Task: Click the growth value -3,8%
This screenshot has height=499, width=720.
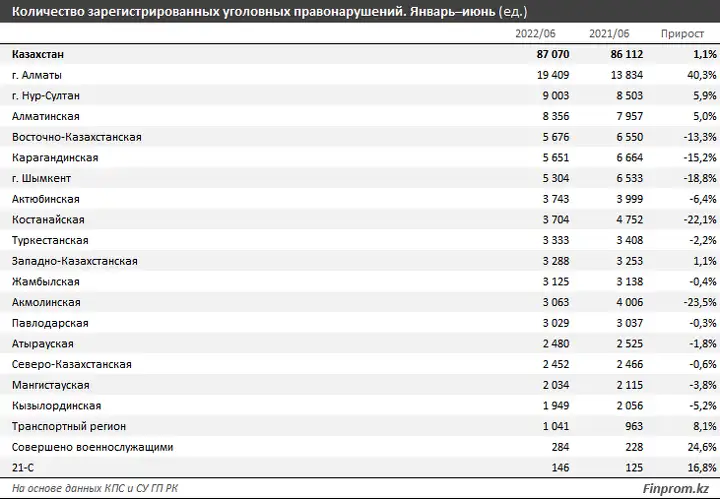Action: tap(703, 385)
